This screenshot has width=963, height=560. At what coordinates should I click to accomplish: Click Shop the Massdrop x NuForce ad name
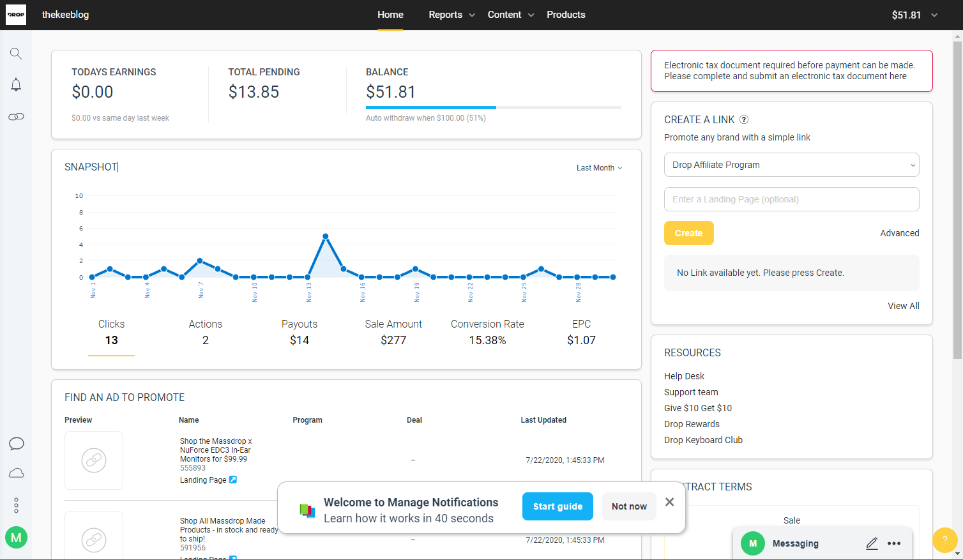point(216,450)
